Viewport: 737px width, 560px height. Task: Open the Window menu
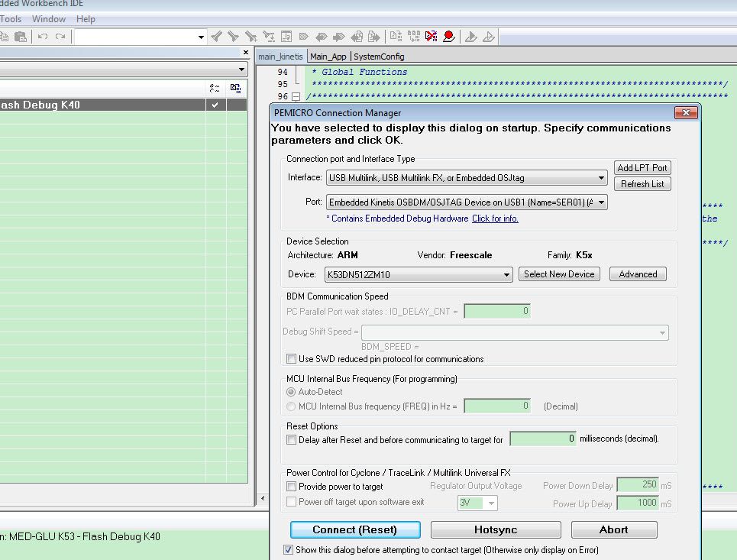[49, 19]
